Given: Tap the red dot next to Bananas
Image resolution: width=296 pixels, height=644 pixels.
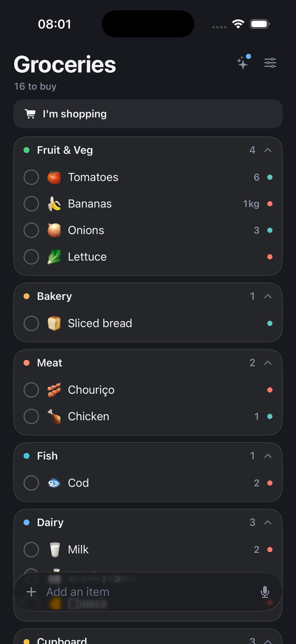Looking at the screenshot, I should click(x=270, y=204).
